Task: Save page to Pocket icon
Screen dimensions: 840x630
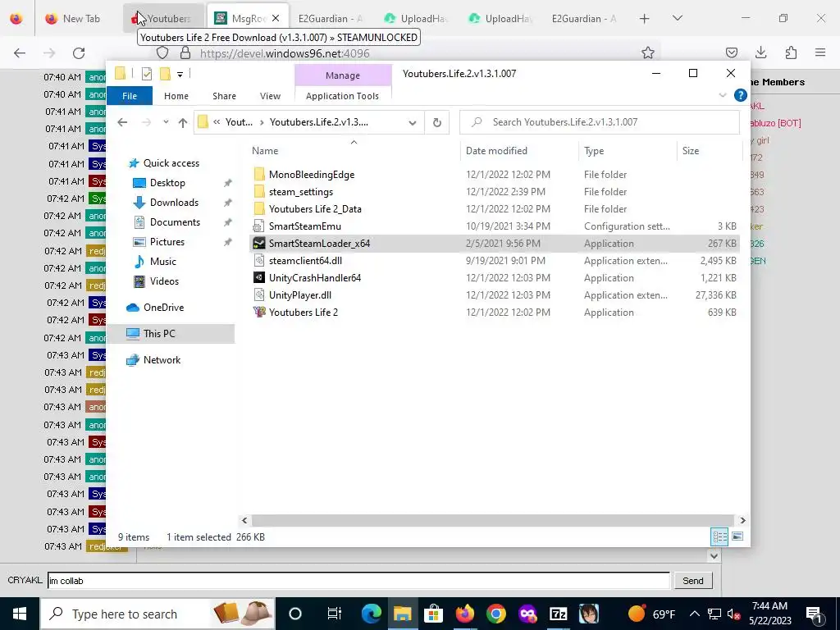Action: click(x=731, y=52)
